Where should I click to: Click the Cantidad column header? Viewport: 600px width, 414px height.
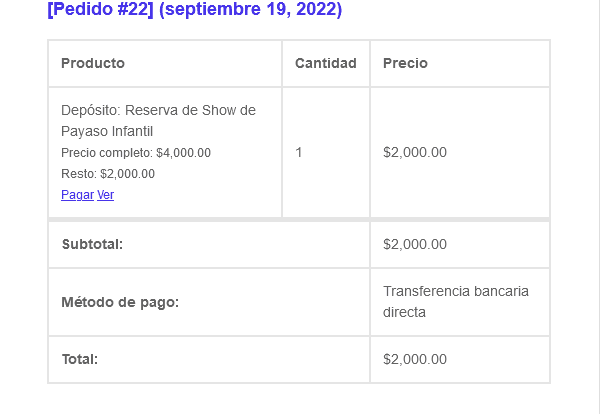(x=325, y=63)
